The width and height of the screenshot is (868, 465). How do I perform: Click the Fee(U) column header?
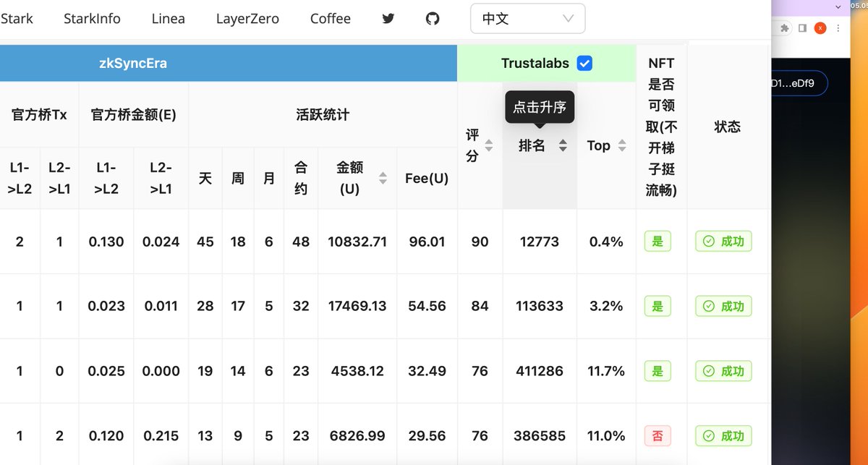(x=427, y=178)
